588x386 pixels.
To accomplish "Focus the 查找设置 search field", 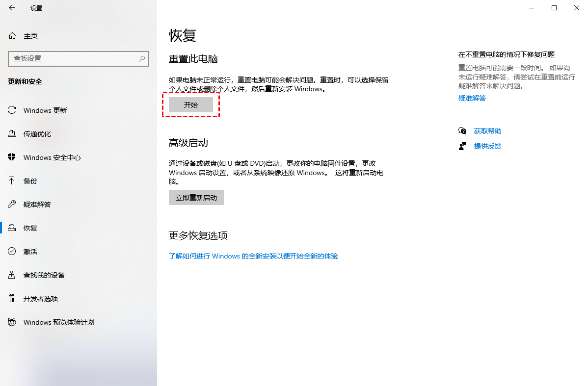I will [74, 58].
